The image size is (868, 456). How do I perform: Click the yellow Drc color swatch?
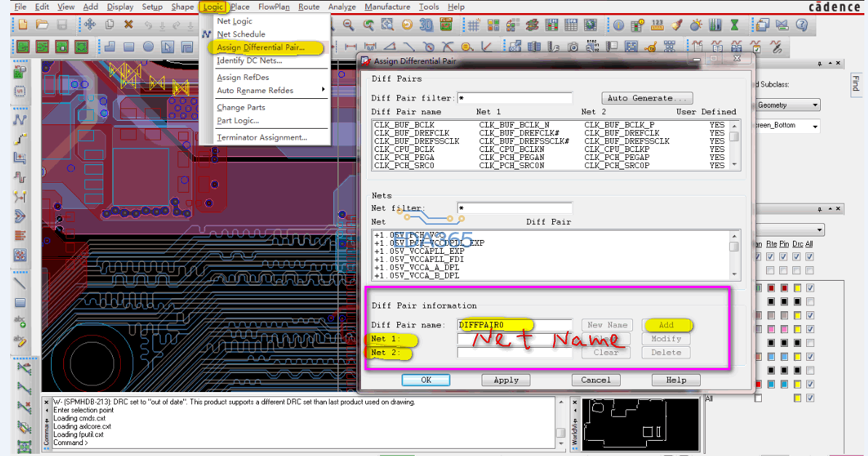click(797, 288)
